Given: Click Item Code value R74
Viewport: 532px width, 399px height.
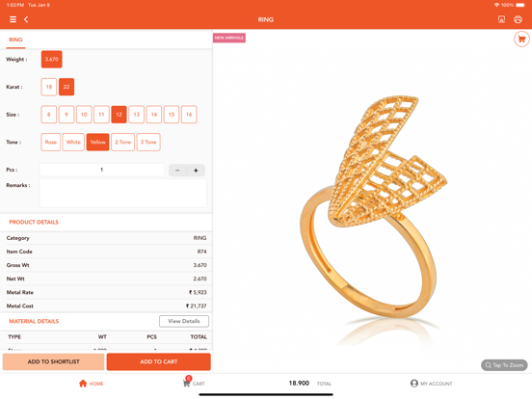Looking at the screenshot, I should click(201, 252).
